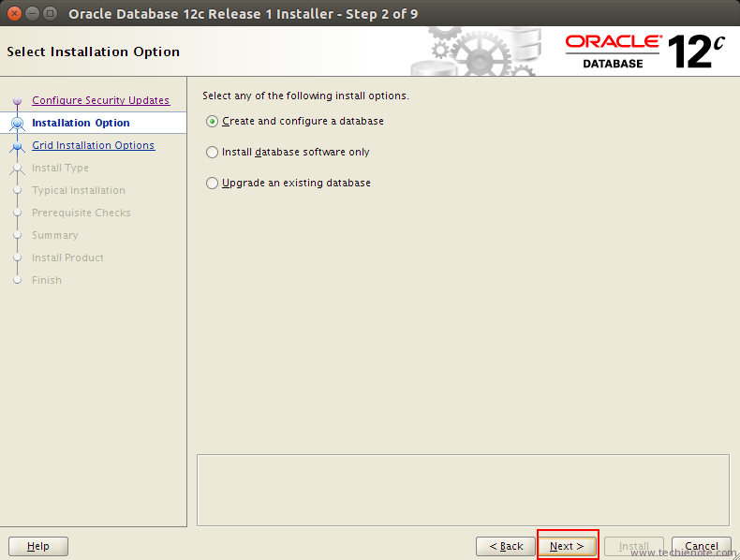Click the Installation Option current-step icon
The width and height of the screenshot is (740, 560).
(18, 123)
